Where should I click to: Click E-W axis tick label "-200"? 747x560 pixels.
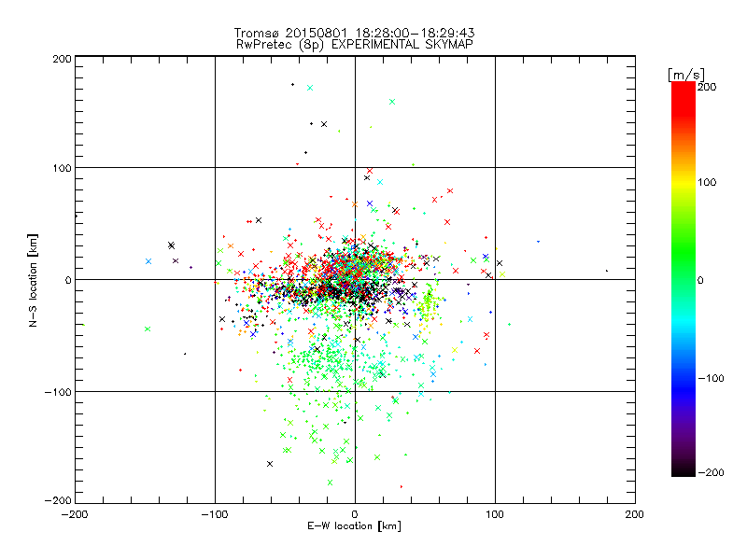pyautogui.click(x=75, y=515)
